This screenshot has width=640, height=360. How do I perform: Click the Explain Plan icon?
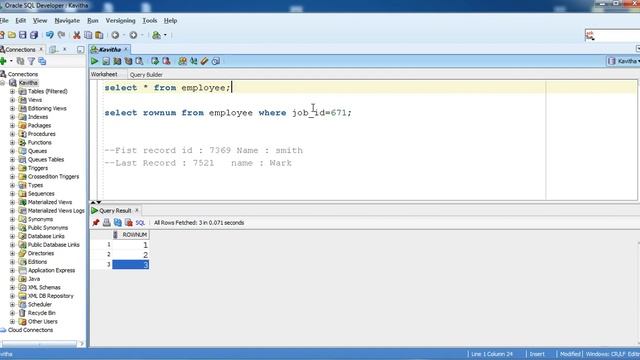[x=118, y=61]
